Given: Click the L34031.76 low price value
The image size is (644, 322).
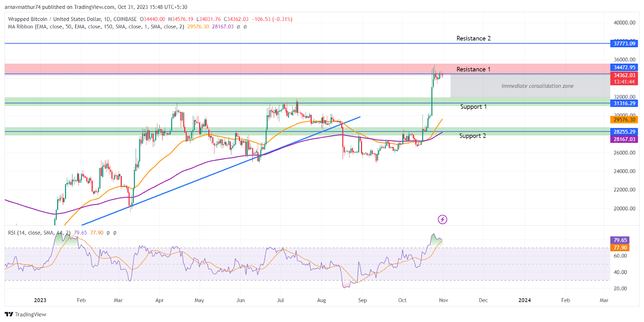Looking at the screenshot, I should click(208, 19).
